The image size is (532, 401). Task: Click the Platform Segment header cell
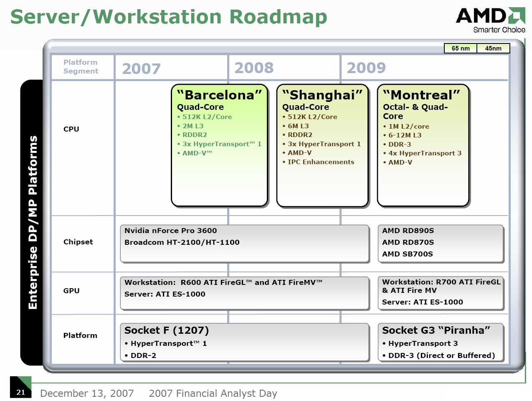[81, 67]
